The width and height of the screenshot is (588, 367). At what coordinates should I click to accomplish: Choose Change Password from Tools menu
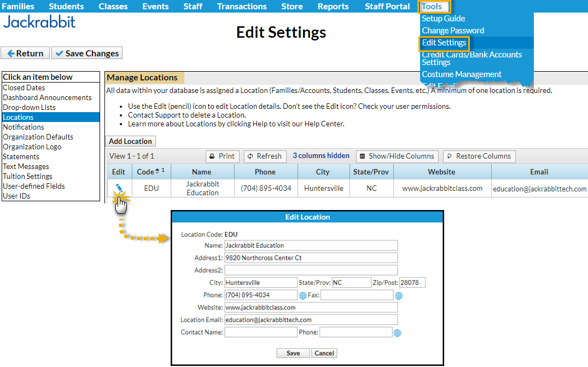(453, 31)
